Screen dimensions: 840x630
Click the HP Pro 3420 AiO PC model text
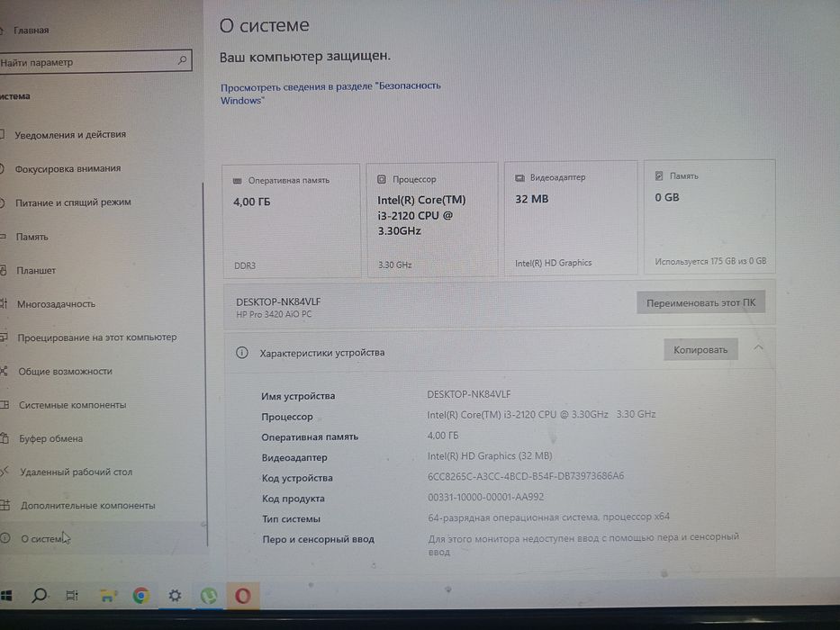pos(274,314)
